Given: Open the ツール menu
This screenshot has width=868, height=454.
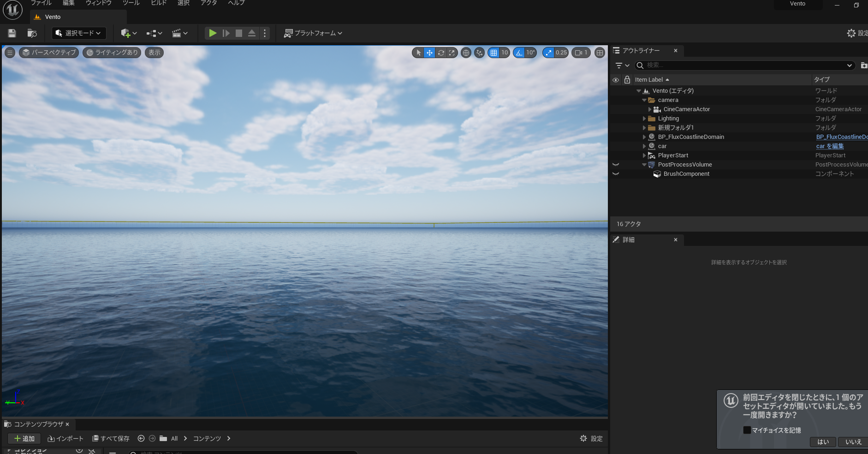Looking at the screenshot, I should tap(131, 3).
